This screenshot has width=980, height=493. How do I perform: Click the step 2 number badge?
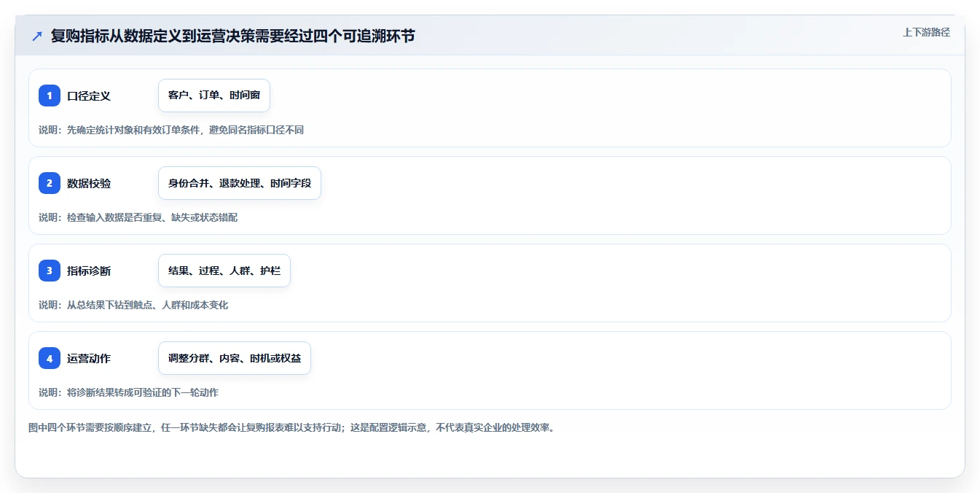[50, 183]
